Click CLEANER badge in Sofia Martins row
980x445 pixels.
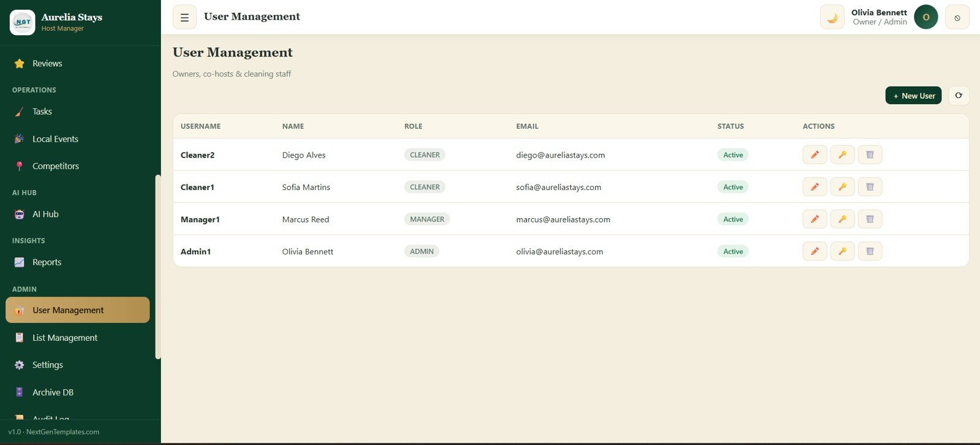(425, 187)
